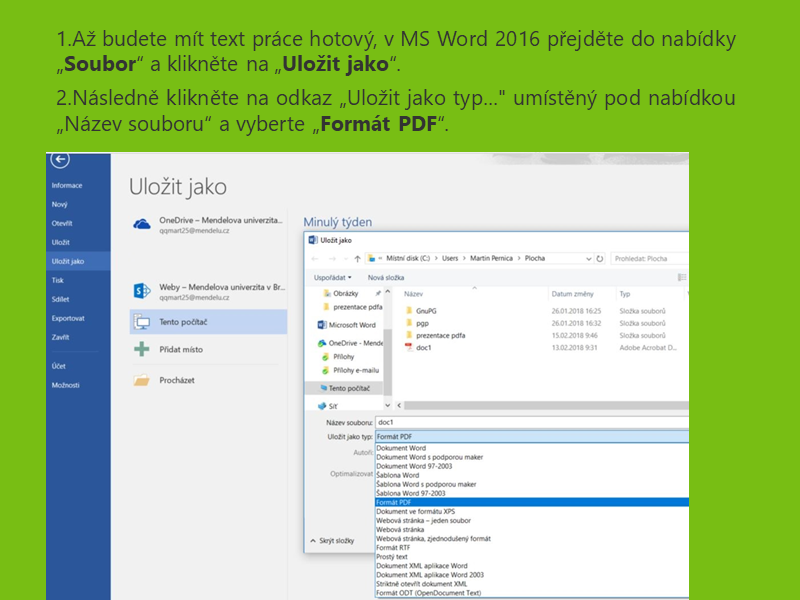Screen dimensions: 800x600
Task: Open the doc1 PDF file entry
Action: click(x=424, y=347)
